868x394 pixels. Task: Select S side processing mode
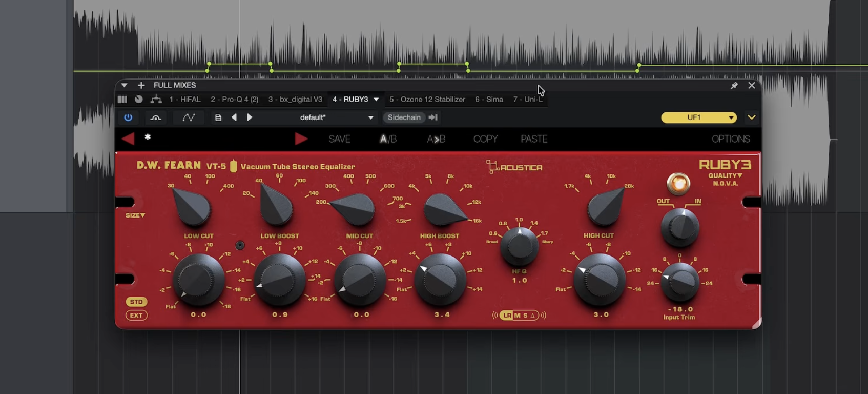coord(525,315)
